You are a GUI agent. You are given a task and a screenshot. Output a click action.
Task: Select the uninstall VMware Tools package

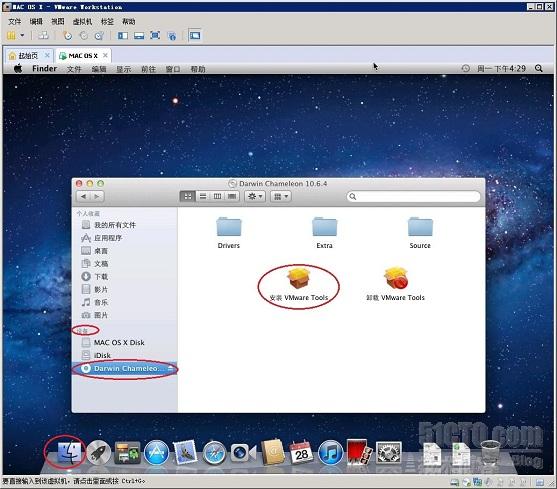pyautogui.click(x=395, y=284)
